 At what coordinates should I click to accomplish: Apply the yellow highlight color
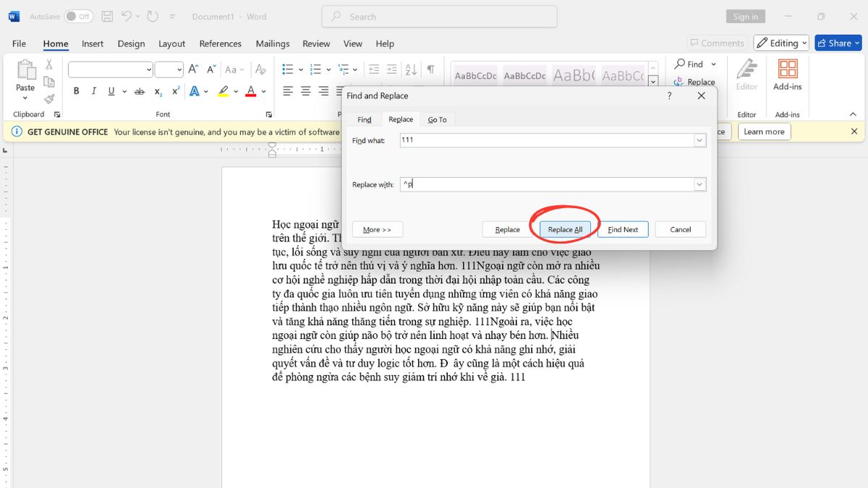(224, 91)
